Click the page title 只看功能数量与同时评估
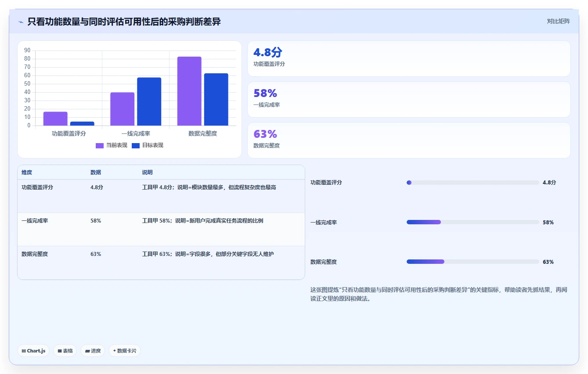Screen dimensions: 588x374 [124, 22]
